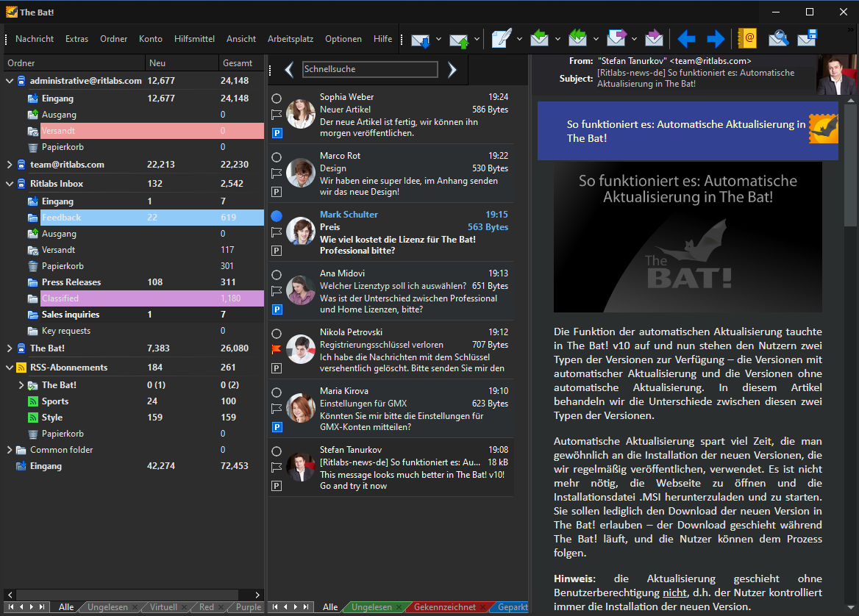Toggle read status of Sophia Weber message
Image resolution: width=859 pixels, height=616 pixels.
[277, 99]
